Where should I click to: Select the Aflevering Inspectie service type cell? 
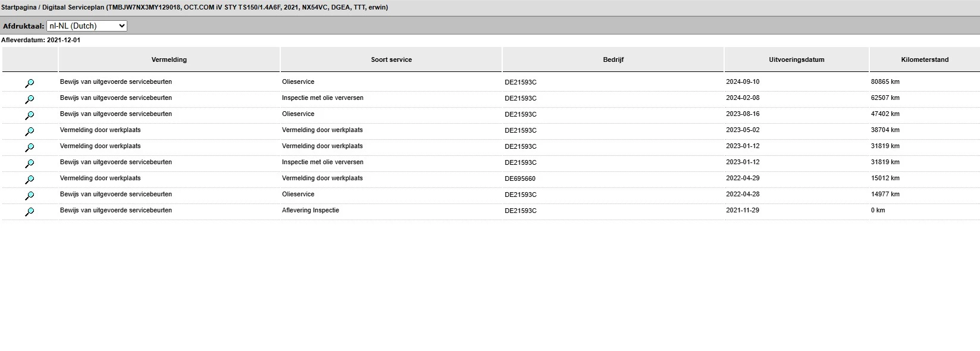tap(311, 210)
